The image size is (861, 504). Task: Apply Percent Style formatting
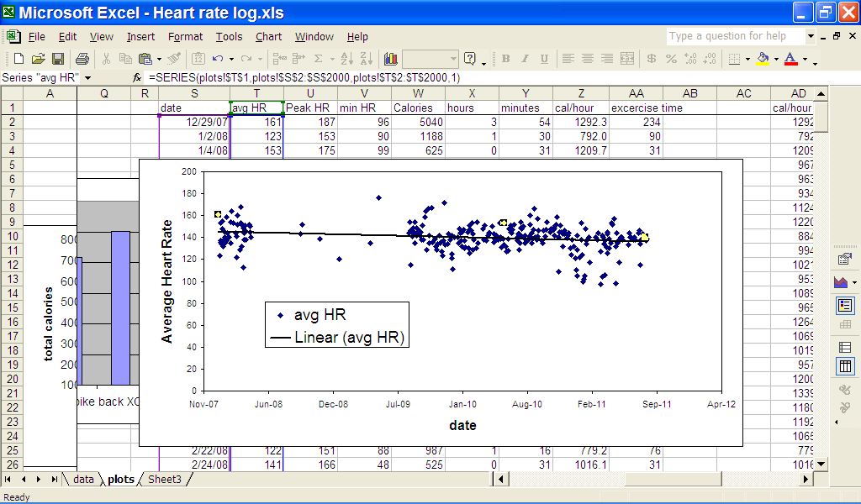point(670,59)
